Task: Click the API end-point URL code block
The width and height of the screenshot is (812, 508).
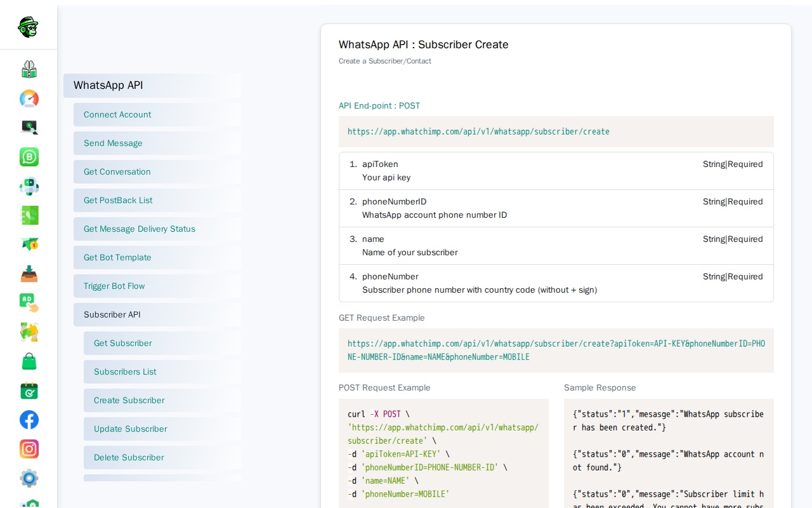Action: pos(556,132)
